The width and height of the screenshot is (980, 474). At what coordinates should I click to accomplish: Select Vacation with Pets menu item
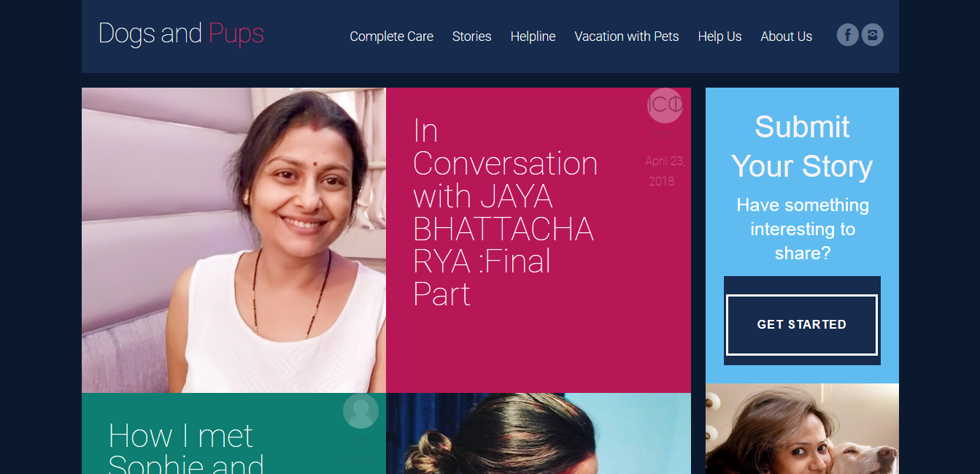[626, 37]
